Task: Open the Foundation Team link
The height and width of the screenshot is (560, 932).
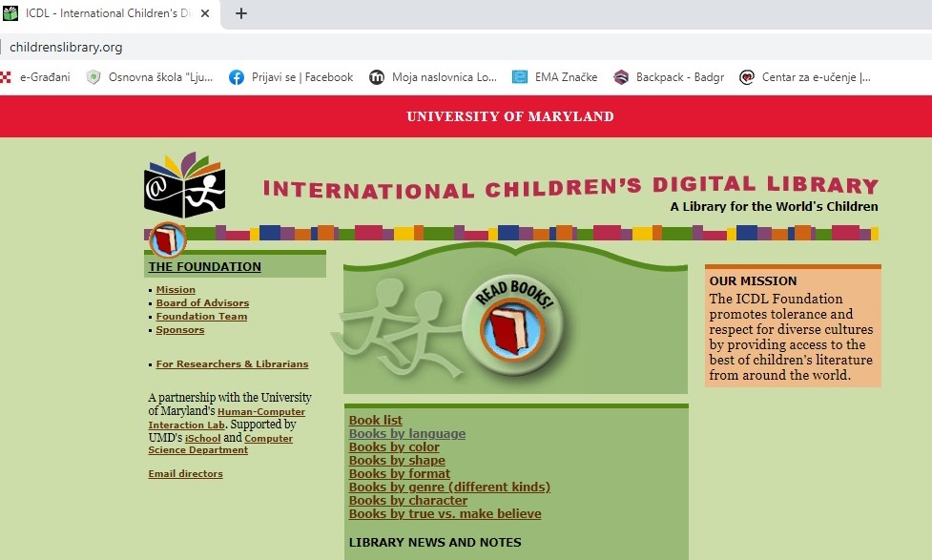Action: 201,317
